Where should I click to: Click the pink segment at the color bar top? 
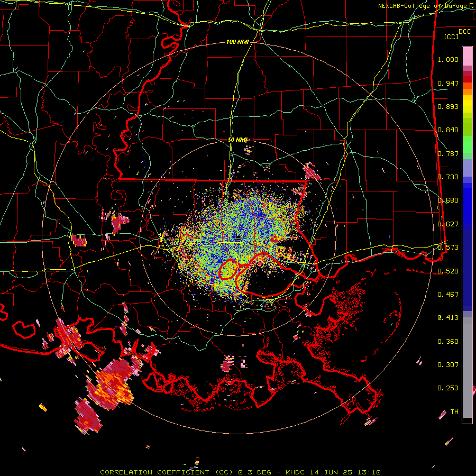click(467, 56)
